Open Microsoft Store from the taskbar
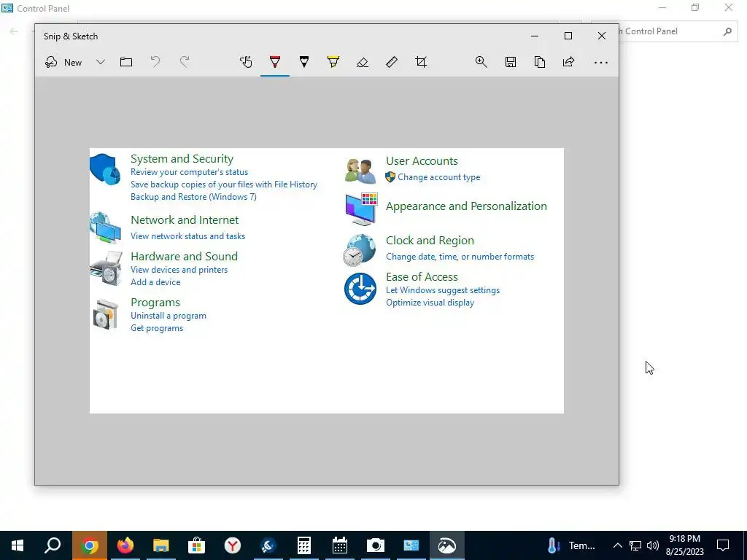This screenshot has height=560, width=747. pos(196,545)
